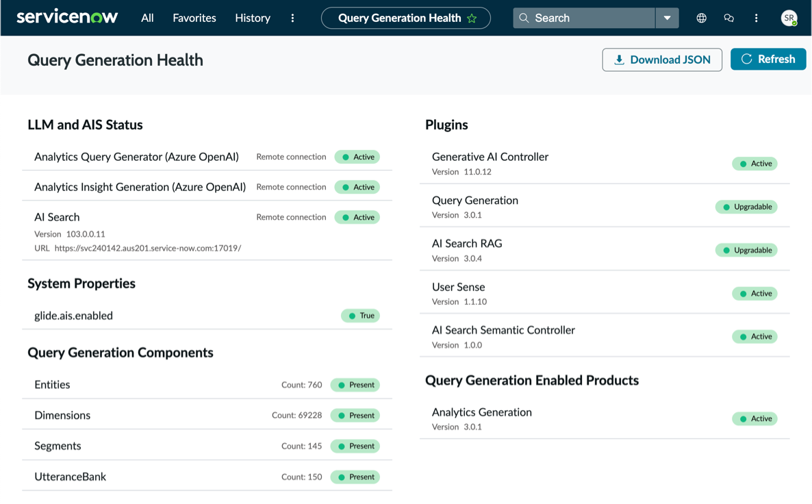Click Count: 69228 for Dimensions
Screen dimensions: 812x504
[296, 416]
